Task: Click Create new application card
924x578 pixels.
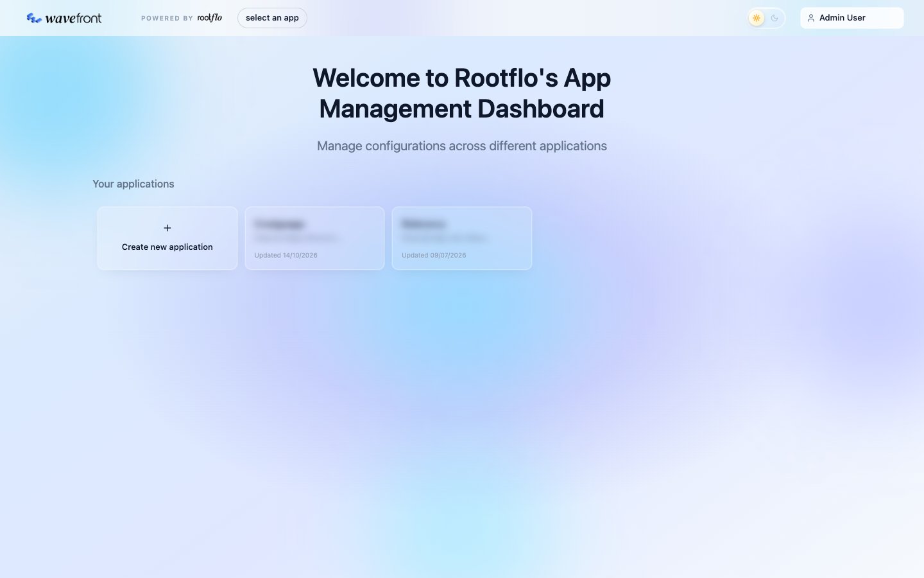Action: click(x=167, y=238)
